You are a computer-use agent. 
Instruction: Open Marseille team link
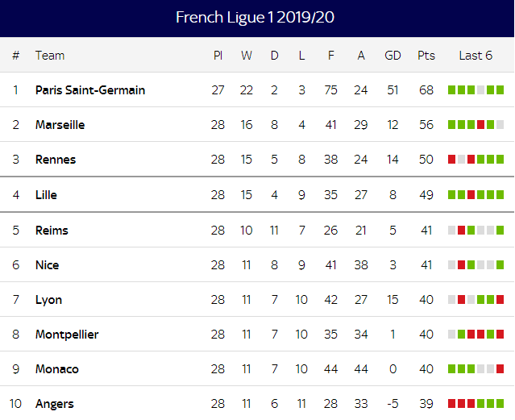[60, 125]
